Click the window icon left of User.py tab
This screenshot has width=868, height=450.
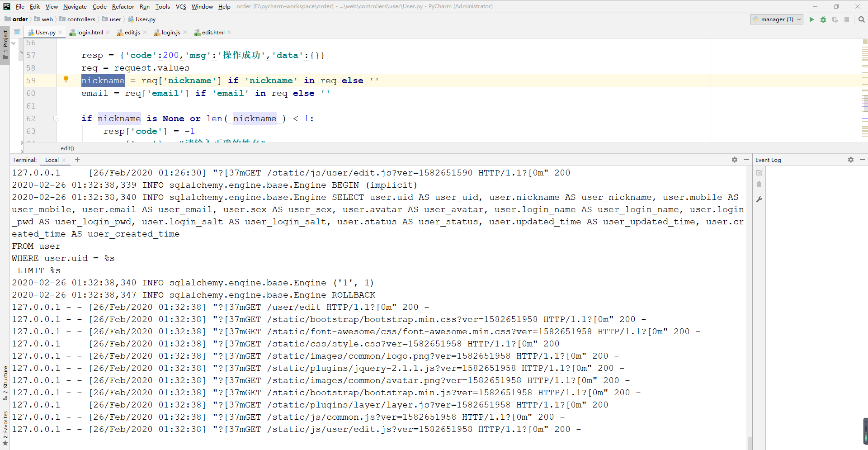[17, 33]
